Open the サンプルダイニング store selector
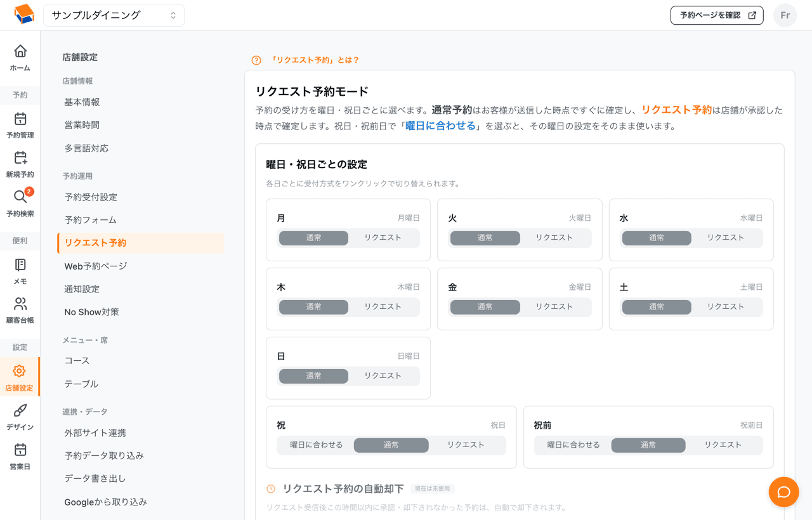Image resolution: width=812 pixels, height=520 pixels. pos(114,15)
